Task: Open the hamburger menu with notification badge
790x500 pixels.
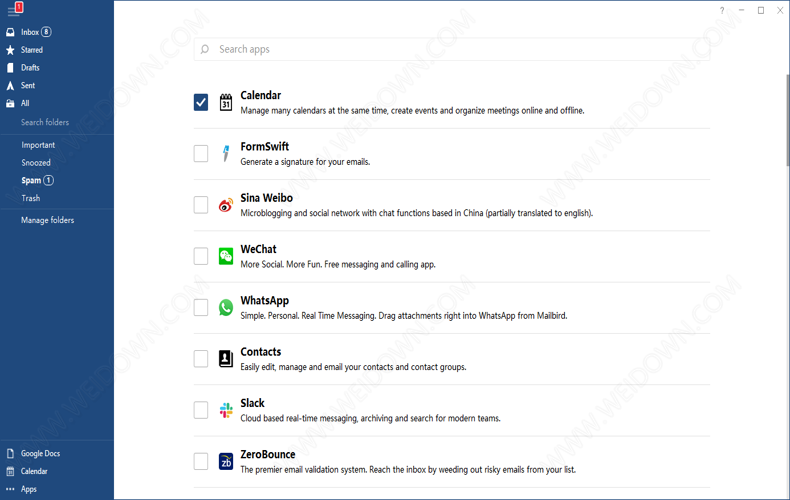Action: tap(15, 9)
